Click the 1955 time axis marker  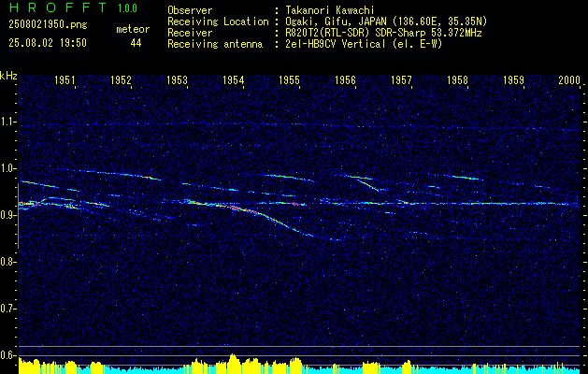(x=289, y=79)
